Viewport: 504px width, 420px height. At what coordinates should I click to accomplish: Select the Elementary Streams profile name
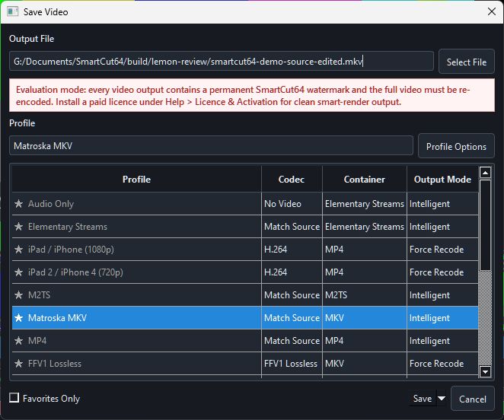(68, 227)
